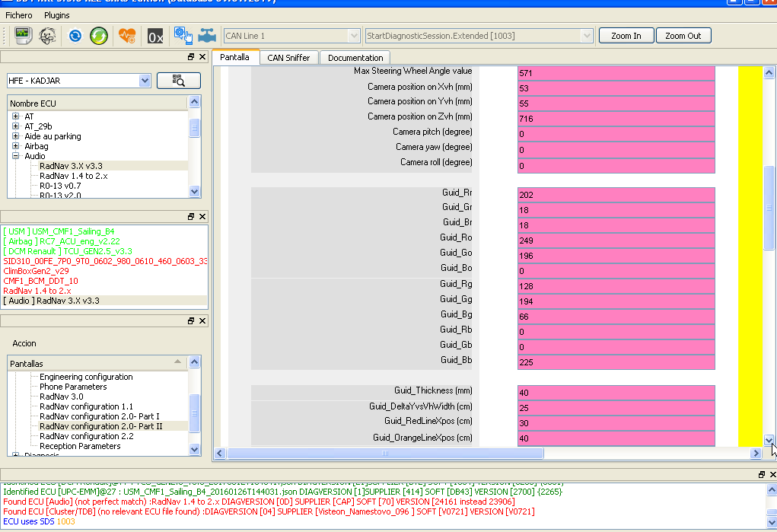Select DCM Renault TCU_GEN2.5_v3.3 entry
Screen dimensions: 777x532
68,251
